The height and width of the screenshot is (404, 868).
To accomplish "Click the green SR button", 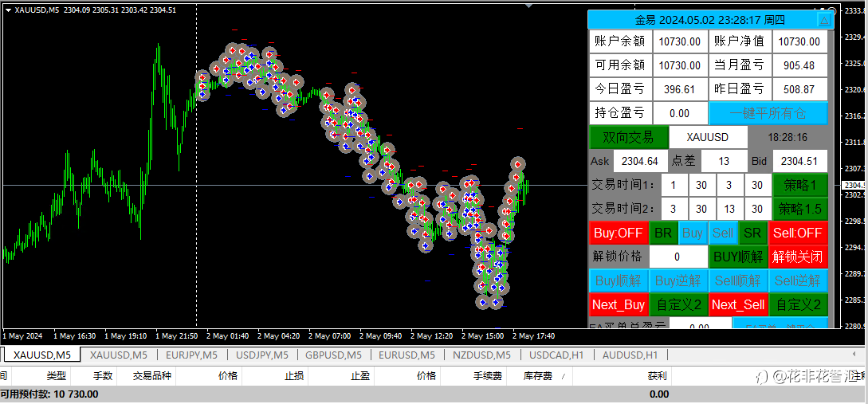I will [752, 233].
